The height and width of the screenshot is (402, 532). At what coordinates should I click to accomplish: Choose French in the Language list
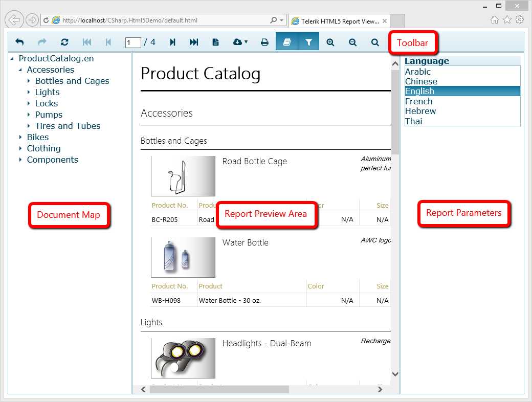coord(462,101)
